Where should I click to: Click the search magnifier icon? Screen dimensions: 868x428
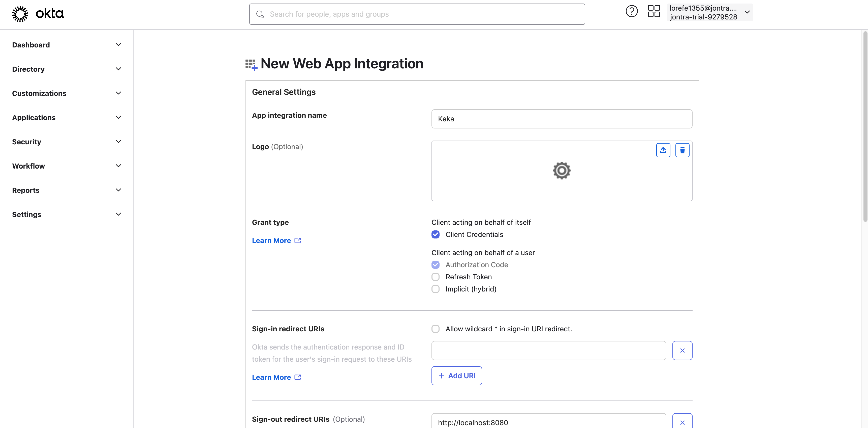coord(260,14)
